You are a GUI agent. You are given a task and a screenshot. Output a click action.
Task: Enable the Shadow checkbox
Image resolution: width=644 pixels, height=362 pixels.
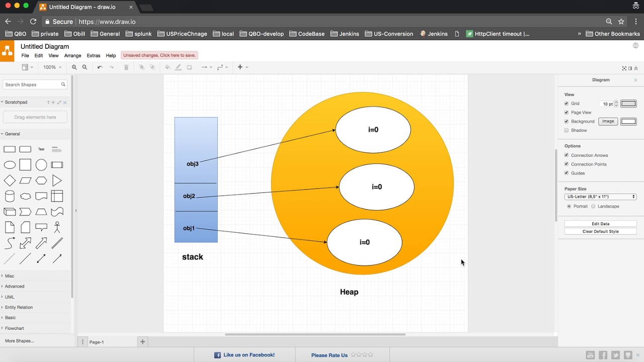click(567, 130)
